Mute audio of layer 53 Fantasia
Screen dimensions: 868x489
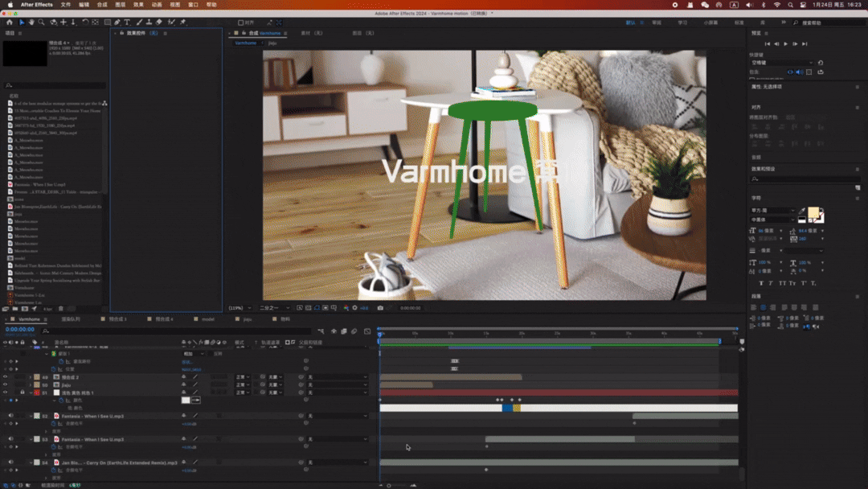(10, 439)
